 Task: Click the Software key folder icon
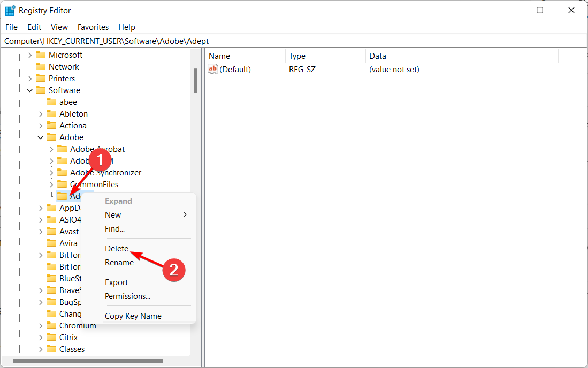click(x=41, y=90)
